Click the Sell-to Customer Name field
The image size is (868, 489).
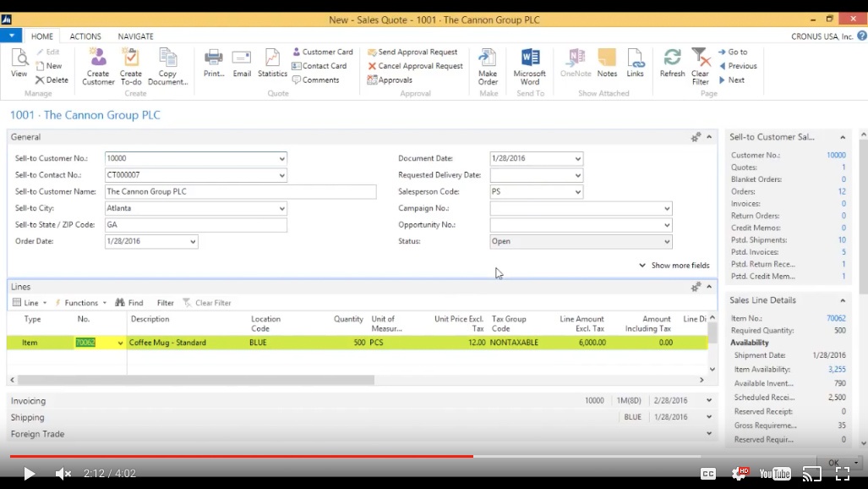(x=240, y=192)
